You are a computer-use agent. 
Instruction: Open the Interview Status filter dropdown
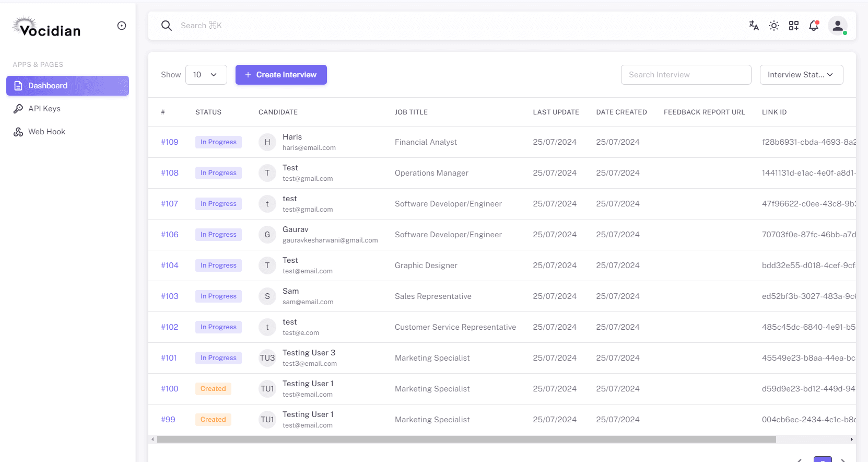[801, 75]
